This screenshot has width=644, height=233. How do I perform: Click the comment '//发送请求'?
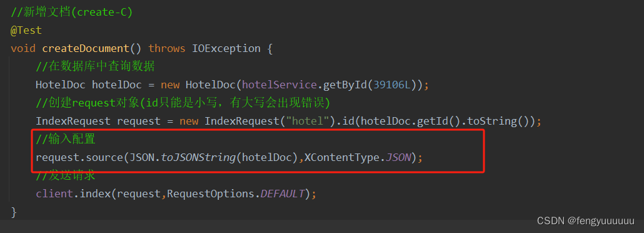coord(66,175)
